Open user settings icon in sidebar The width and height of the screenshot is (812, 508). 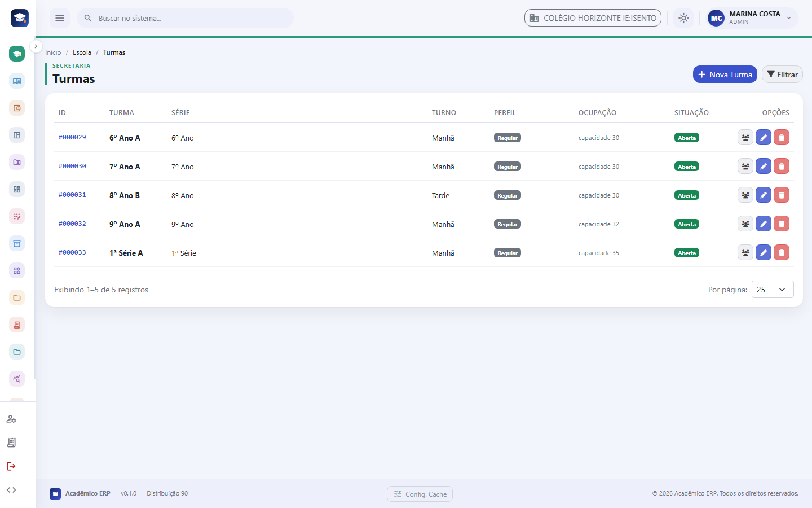11,419
